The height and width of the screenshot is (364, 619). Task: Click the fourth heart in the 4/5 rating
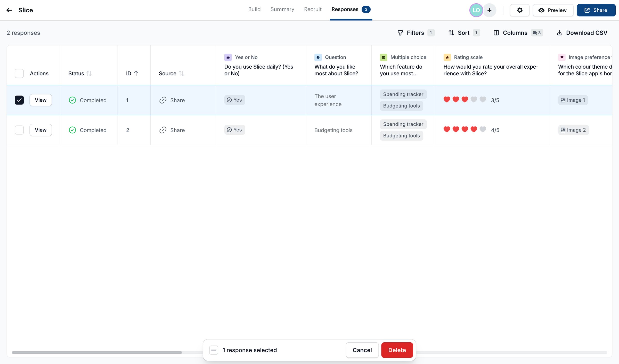point(474,130)
